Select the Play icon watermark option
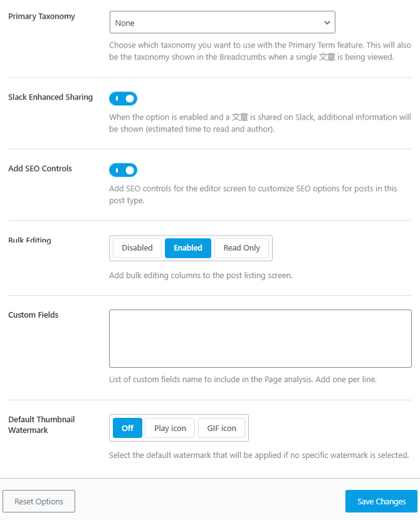The image size is (420, 520). point(170,428)
